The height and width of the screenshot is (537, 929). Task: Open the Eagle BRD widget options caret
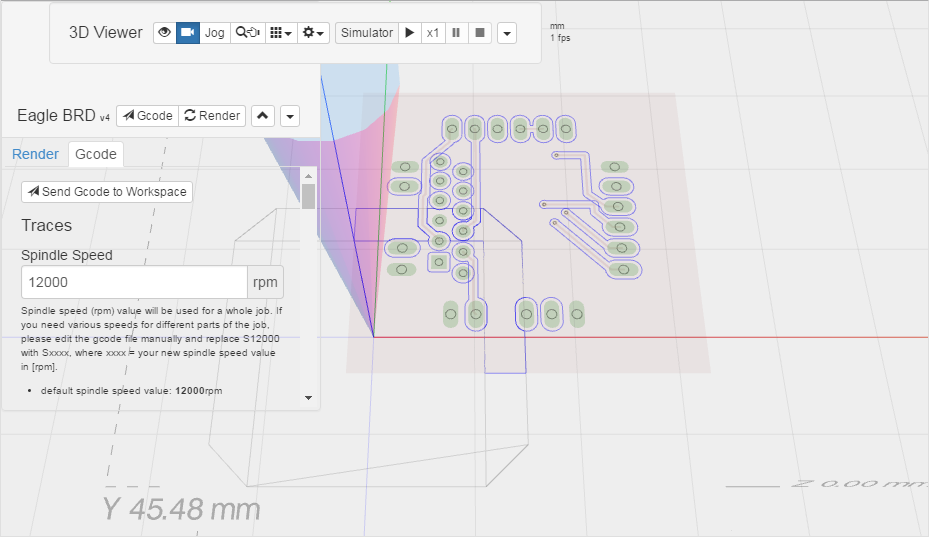click(290, 116)
